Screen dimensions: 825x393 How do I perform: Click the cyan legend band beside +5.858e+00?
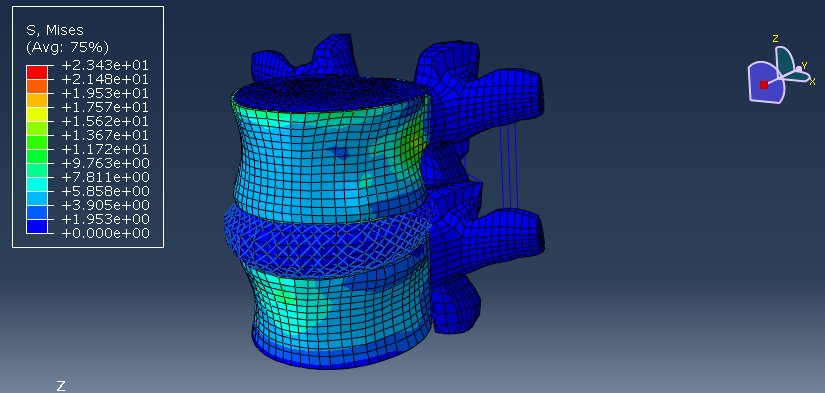pos(37,184)
